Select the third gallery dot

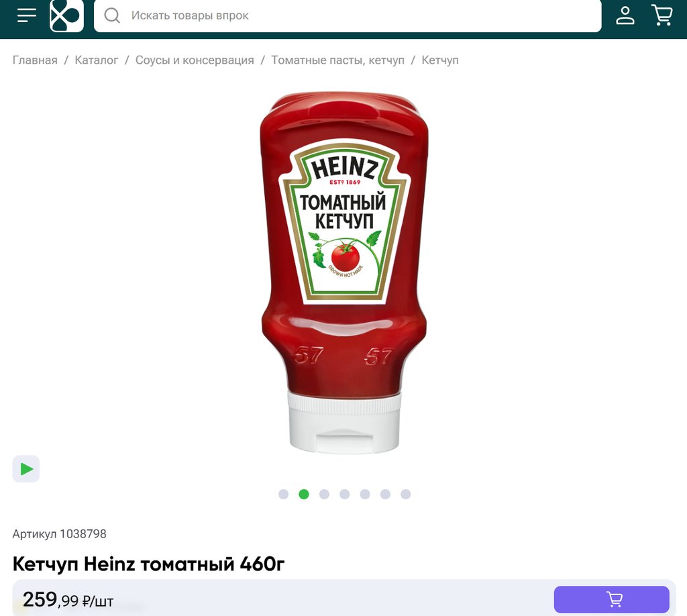pos(324,494)
